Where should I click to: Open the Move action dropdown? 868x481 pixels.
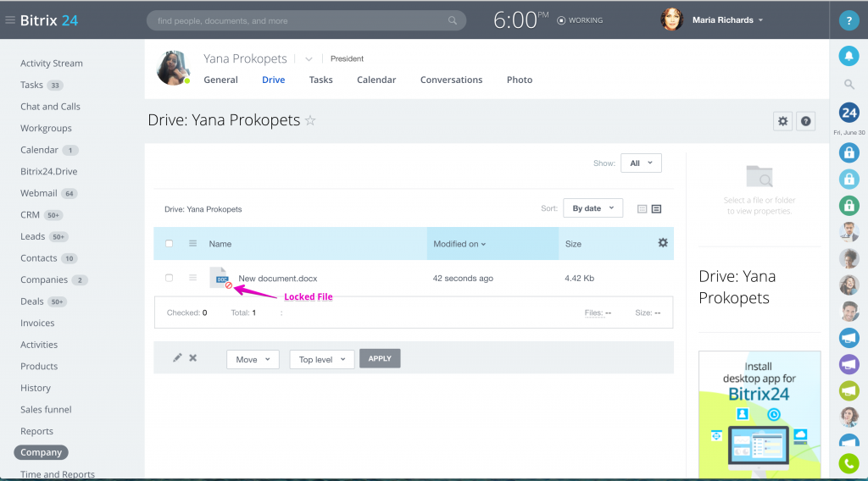pyautogui.click(x=253, y=359)
